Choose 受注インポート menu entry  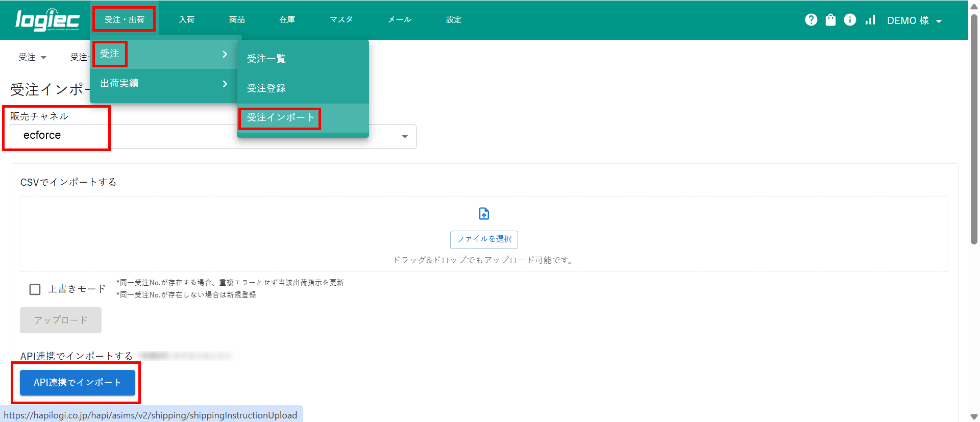click(x=280, y=118)
